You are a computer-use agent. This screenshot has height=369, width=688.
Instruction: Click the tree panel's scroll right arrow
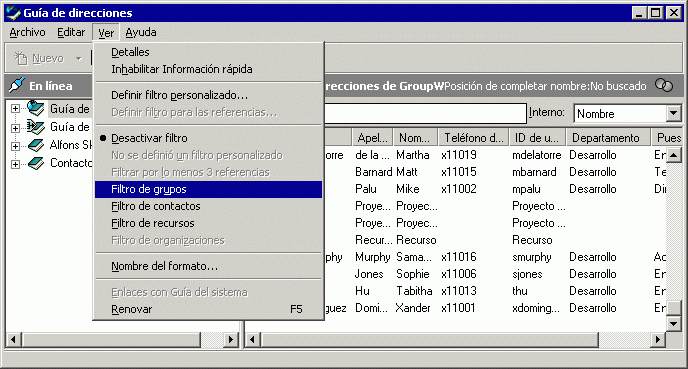pyautogui.click(x=230, y=339)
